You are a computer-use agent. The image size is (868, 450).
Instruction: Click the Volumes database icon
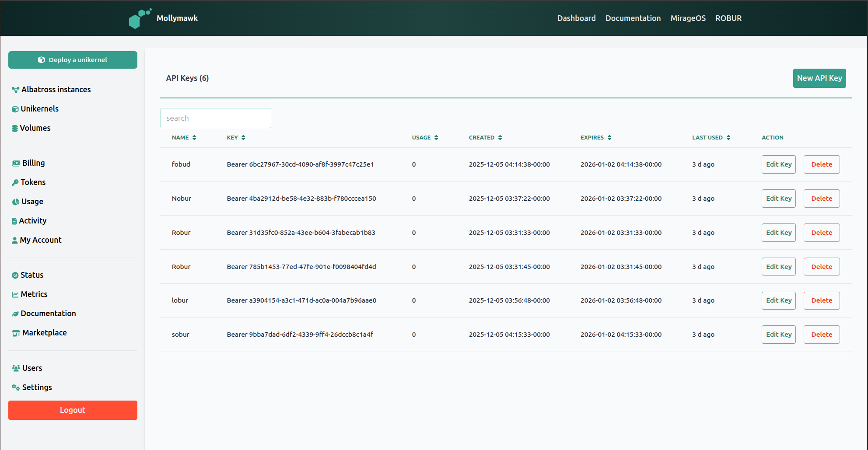tap(14, 128)
